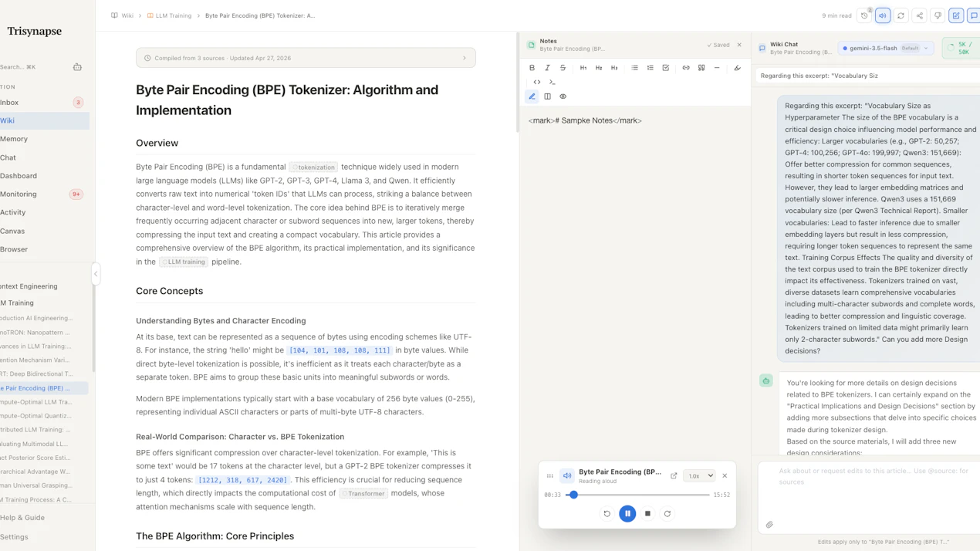980x551 pixels.
Task: Close the Notes panel
Action: coord(739,45)
